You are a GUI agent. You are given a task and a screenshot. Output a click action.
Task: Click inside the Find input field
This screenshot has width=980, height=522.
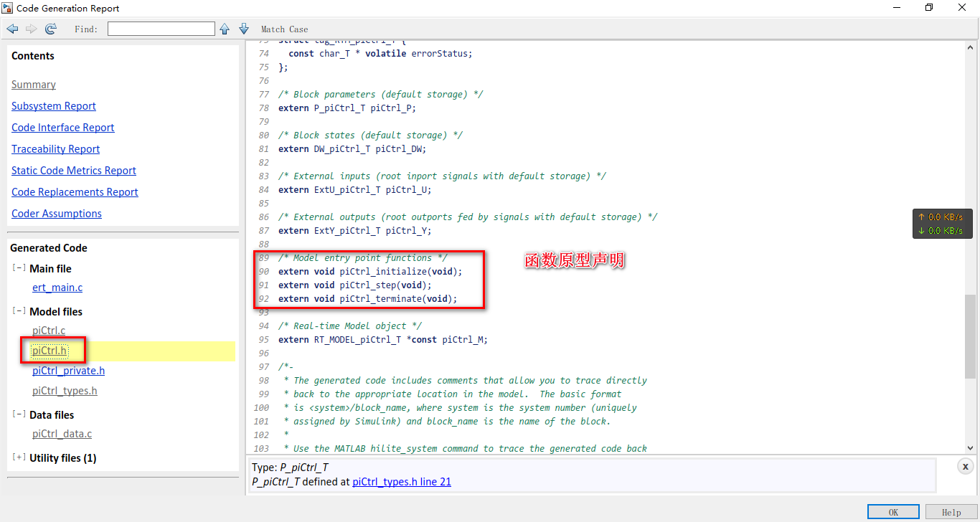(x=161, y=29)
